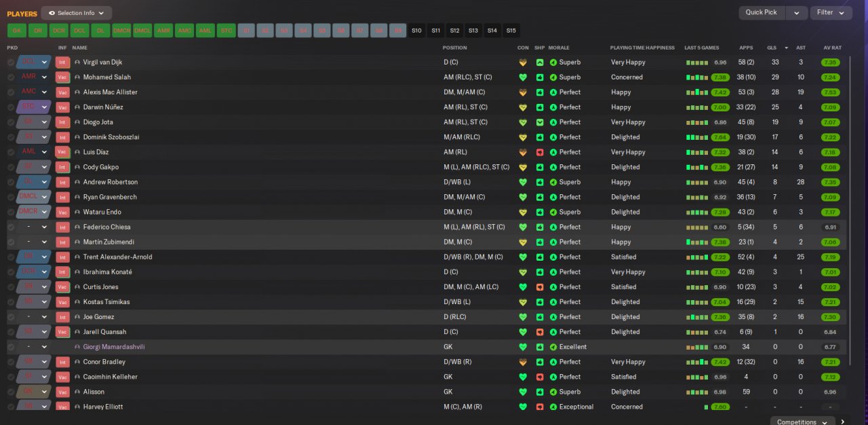Click Darwin Núñez's match sharpness icon
This screenshot has width=868, height=425.
[540, 107]
